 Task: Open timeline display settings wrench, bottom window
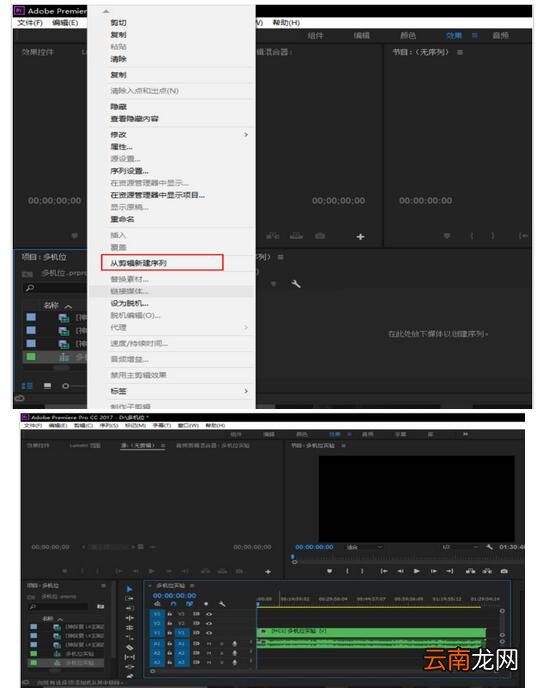pos(222,604)
